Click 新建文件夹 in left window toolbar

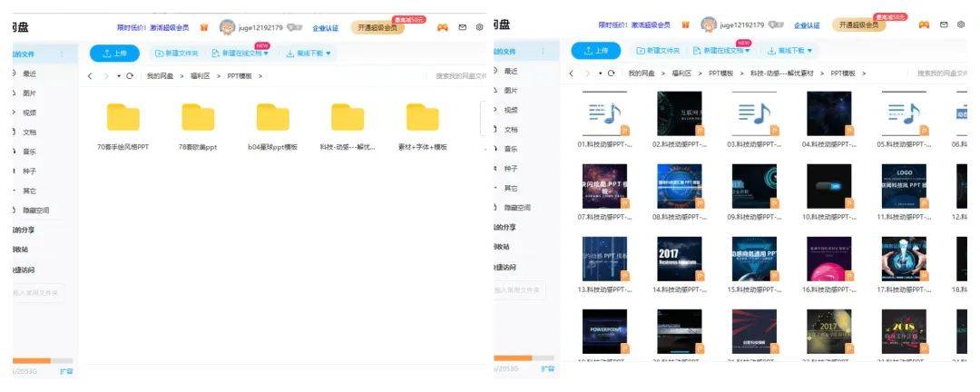click(176, 54)
